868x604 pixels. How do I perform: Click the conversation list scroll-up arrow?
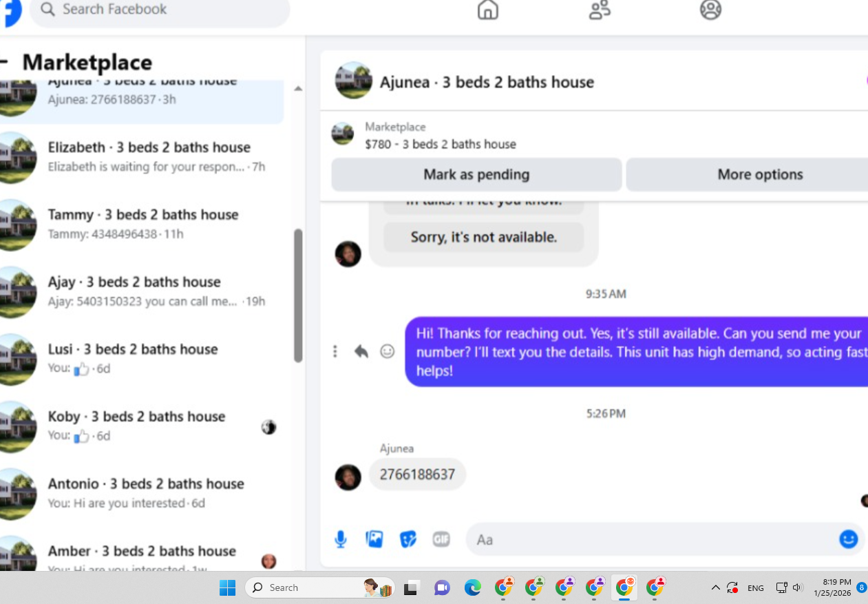tap(298, 89)
